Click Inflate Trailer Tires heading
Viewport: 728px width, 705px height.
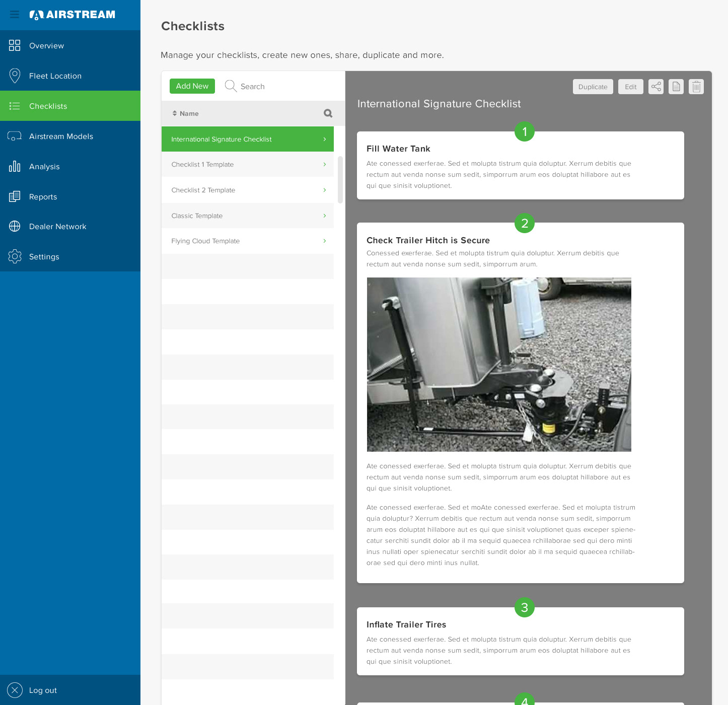pyautogui.click(x=406, y=624)
